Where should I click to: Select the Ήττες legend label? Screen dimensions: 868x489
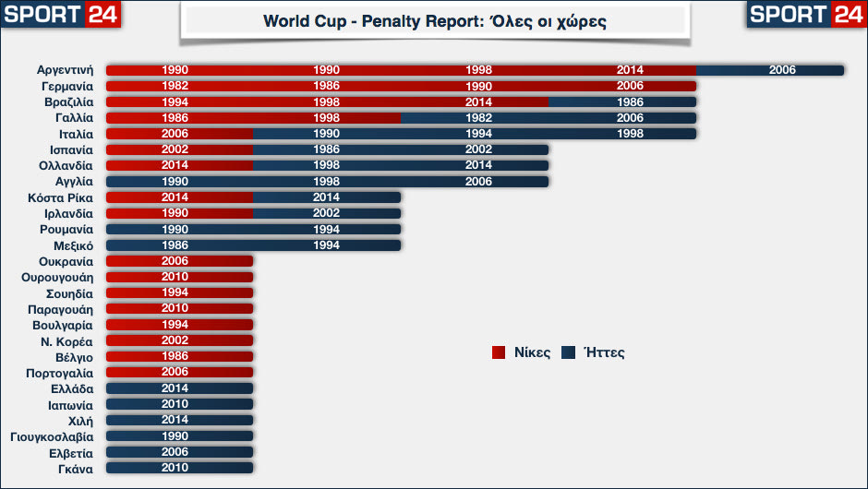(x=604, y=352)
